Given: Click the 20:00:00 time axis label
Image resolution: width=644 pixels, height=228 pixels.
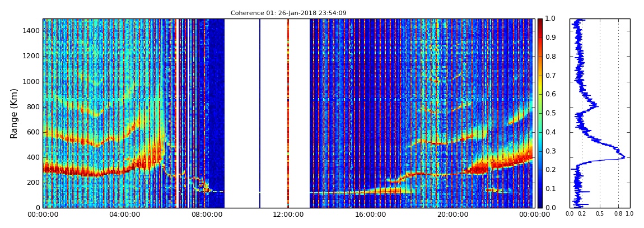Looking at the screenshot, I should point(452,215).
